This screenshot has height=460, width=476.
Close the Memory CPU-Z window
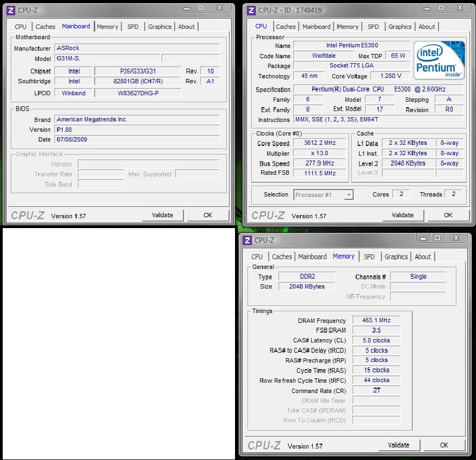point(456,238)
